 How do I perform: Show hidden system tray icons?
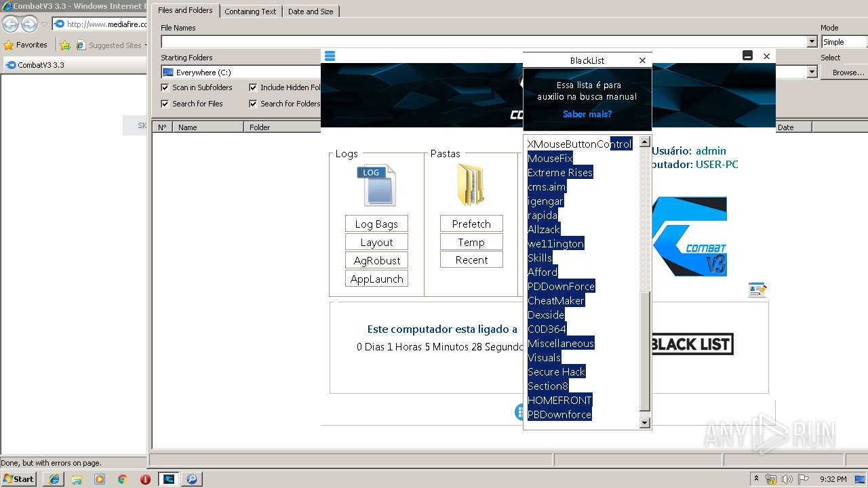[x=756, y=479]
